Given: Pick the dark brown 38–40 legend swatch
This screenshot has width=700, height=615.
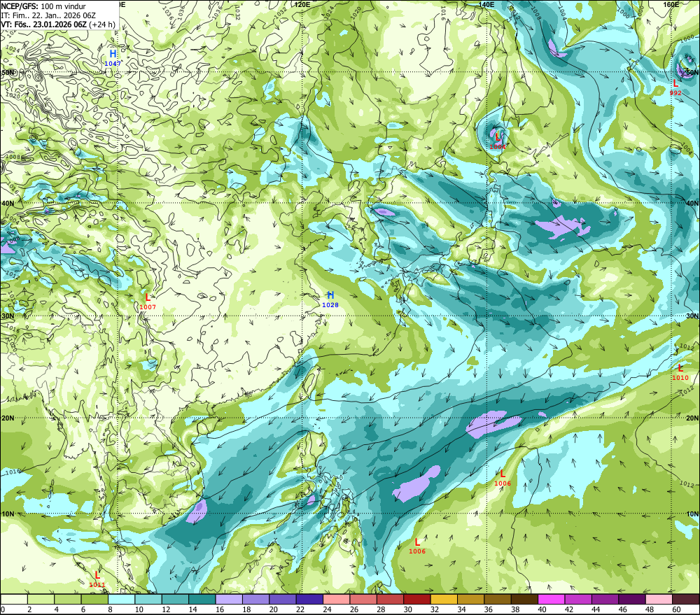Looking at the screenshot, I should (524, 599).
